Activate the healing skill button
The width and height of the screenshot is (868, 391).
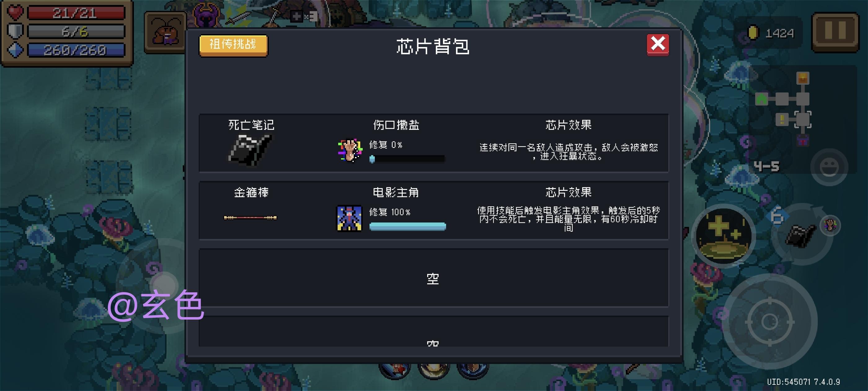coord(724,236)
